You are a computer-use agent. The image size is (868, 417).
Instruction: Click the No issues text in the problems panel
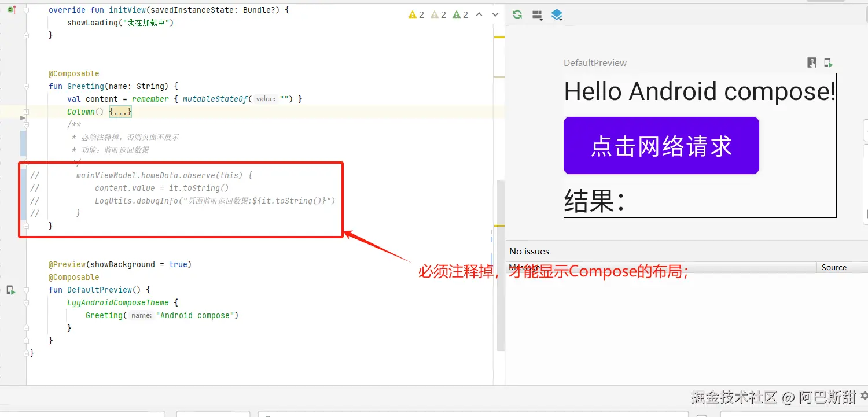point(529,252)
